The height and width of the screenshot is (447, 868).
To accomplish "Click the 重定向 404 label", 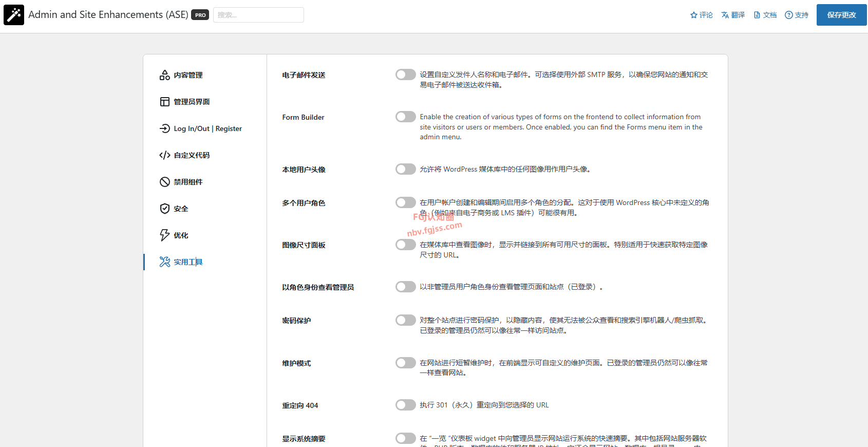I will [x=300, y=405].
